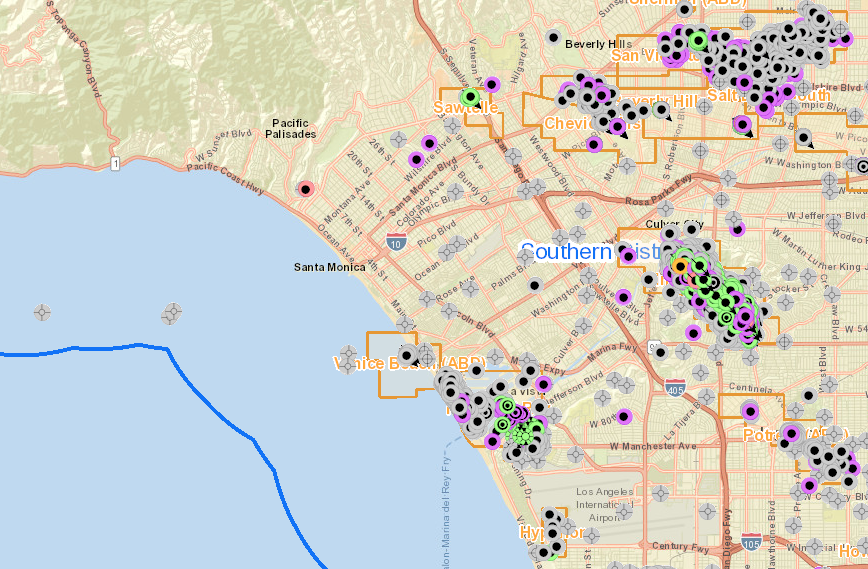
Task: Click the purple marker right of Sawtelle's green marker
Action: pyautogui.click(x=492, y=85)
